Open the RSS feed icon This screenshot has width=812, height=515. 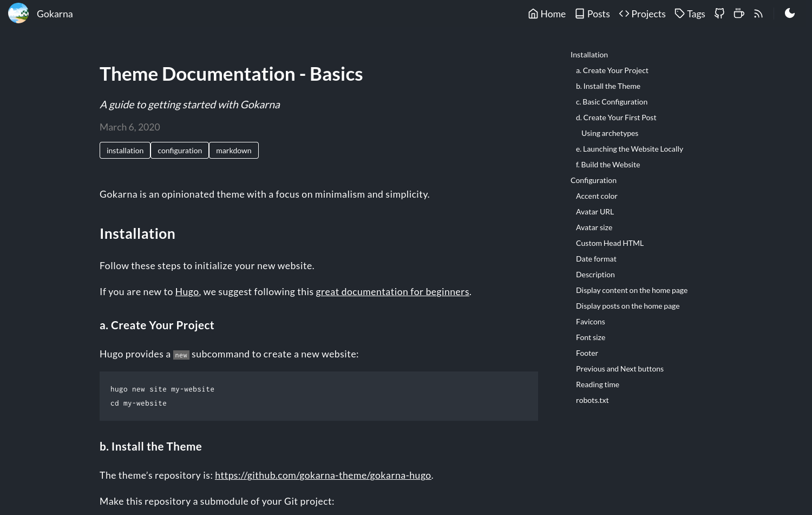(x=758, y=14)
